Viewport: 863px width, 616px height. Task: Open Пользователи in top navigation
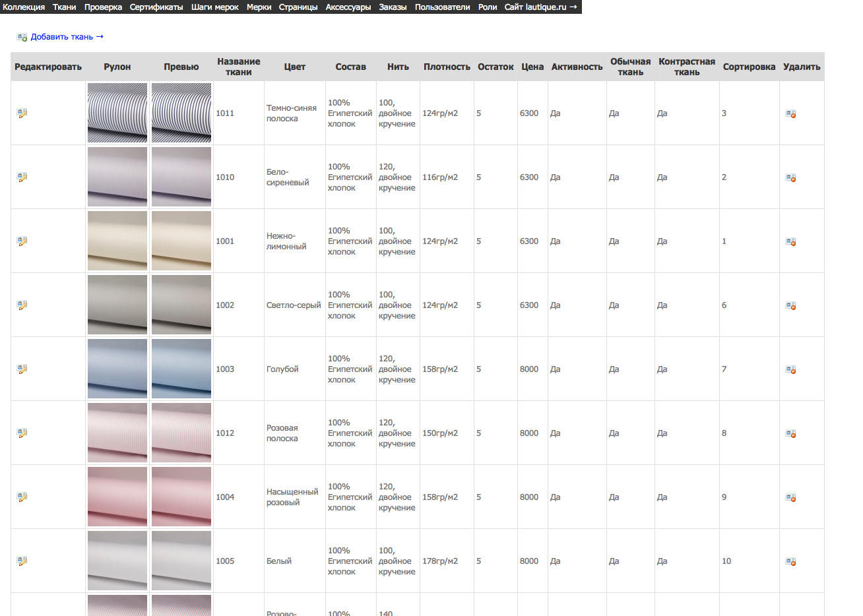[442, 7]
